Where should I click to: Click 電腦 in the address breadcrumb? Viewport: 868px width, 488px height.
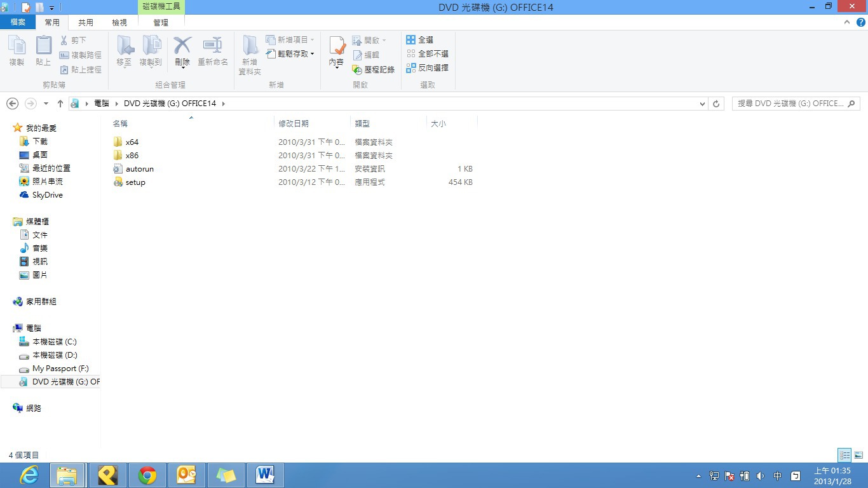tap(101, 104)
